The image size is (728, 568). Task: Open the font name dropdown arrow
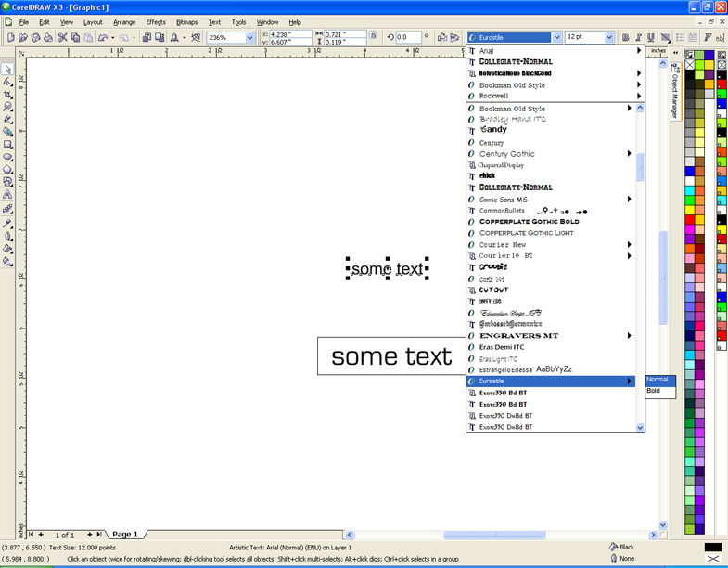tap(556, 38)
